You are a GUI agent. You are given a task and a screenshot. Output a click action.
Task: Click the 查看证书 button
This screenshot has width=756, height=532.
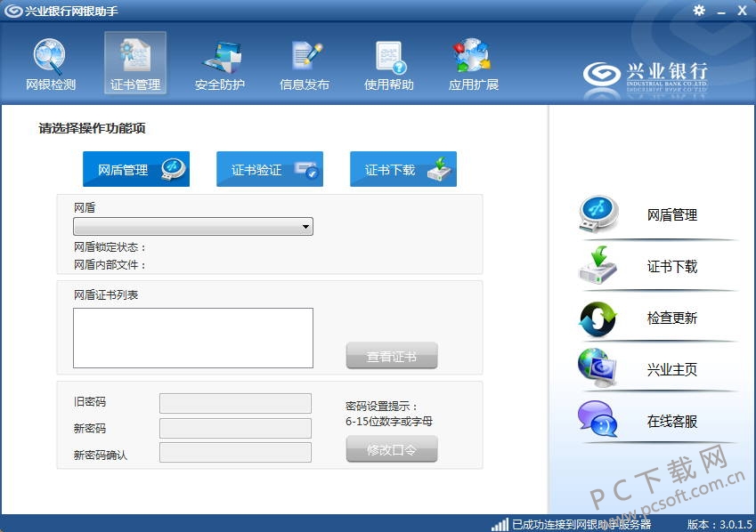pyautogui.click(x=392, y=356)
